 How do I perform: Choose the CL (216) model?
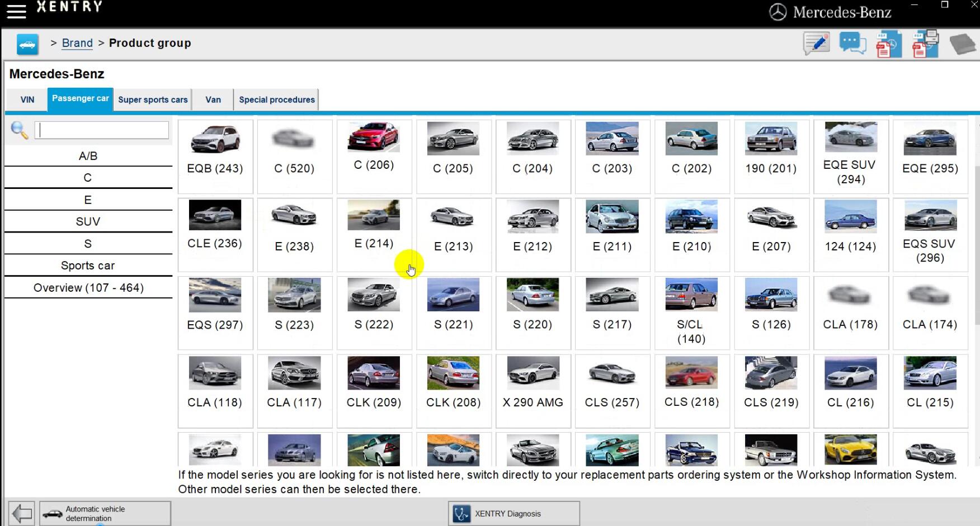pos(851,391)
